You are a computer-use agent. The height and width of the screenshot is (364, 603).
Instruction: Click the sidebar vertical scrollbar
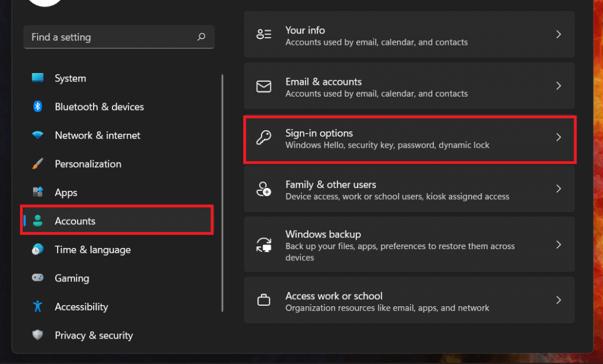pyautogui.click(x=222, y=193)
